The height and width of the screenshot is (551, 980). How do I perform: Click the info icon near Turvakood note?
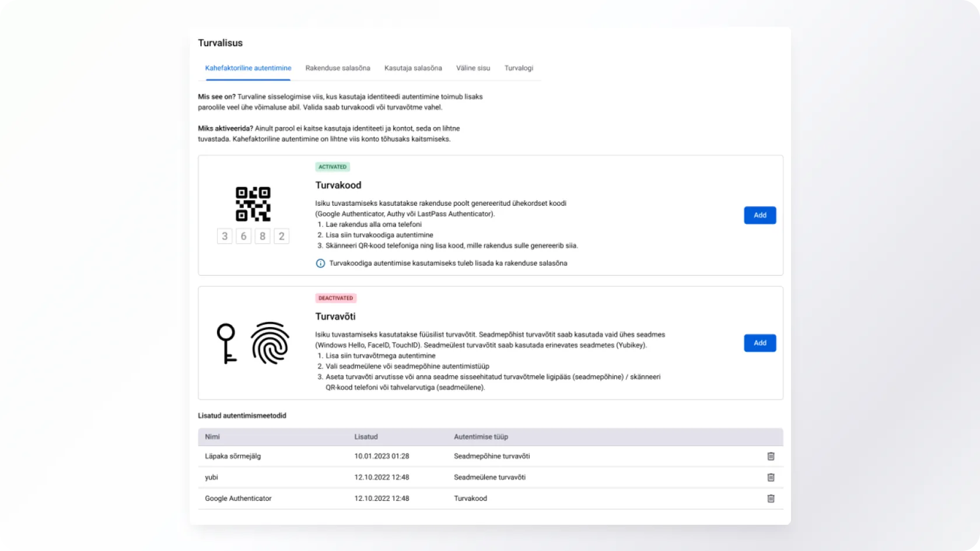(x=320, y=264)
